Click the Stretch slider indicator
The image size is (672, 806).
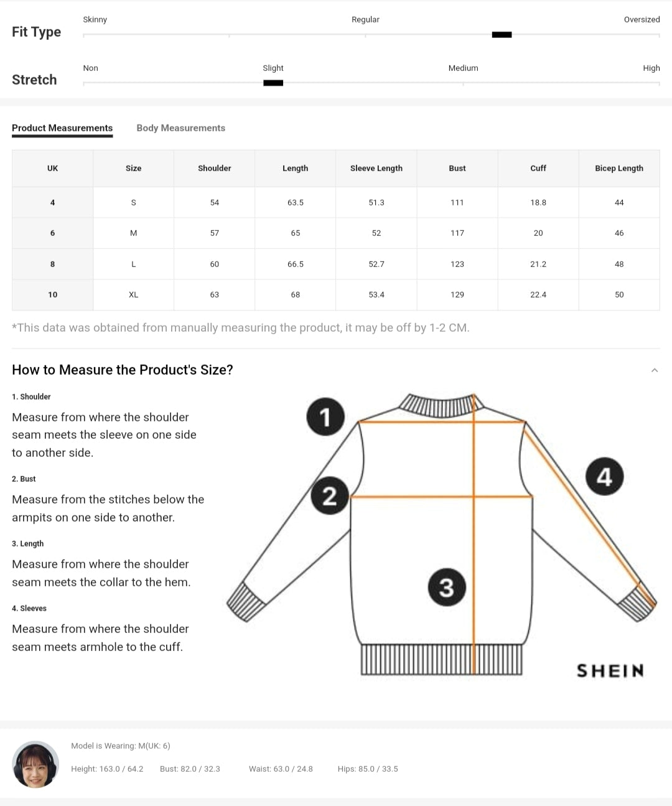273,83
